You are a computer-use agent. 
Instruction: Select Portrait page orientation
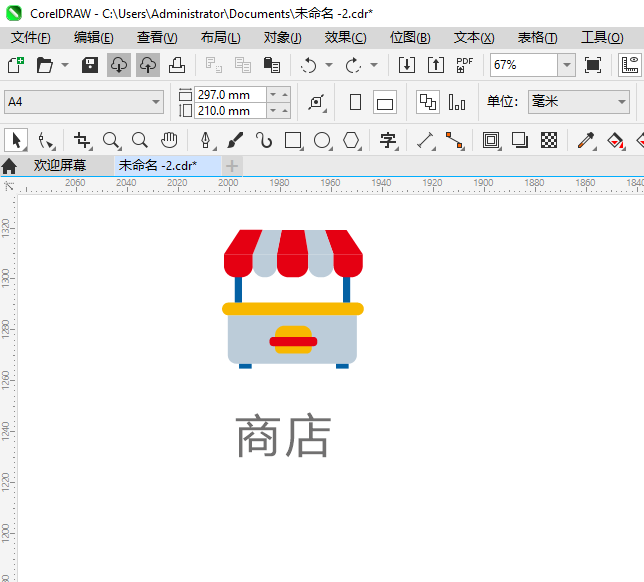[355, 102]
